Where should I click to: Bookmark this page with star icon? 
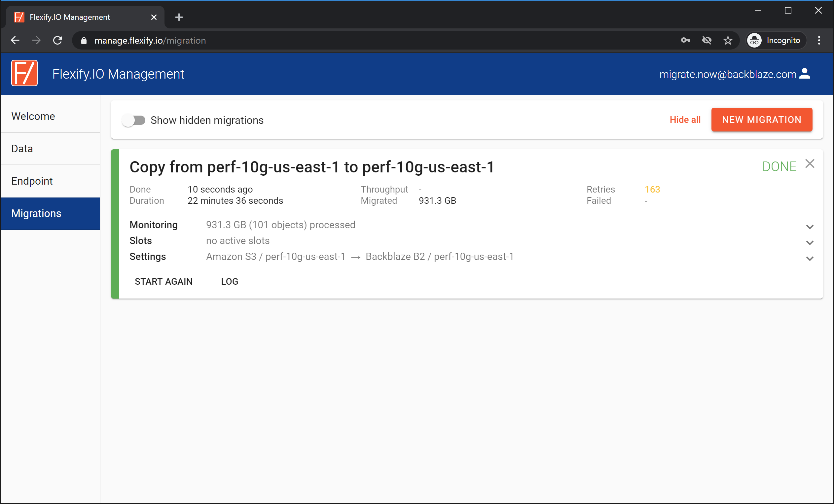[728, 40]
